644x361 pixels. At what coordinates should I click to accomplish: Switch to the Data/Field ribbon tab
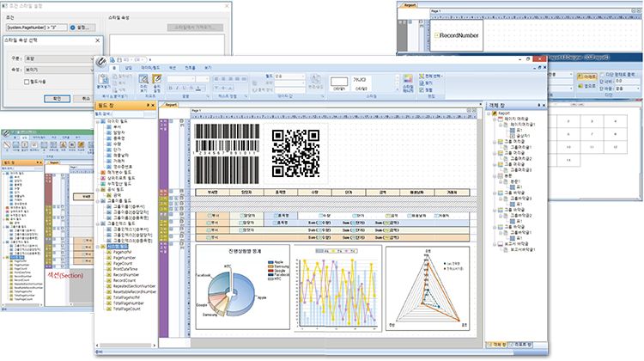pos(150,68)
